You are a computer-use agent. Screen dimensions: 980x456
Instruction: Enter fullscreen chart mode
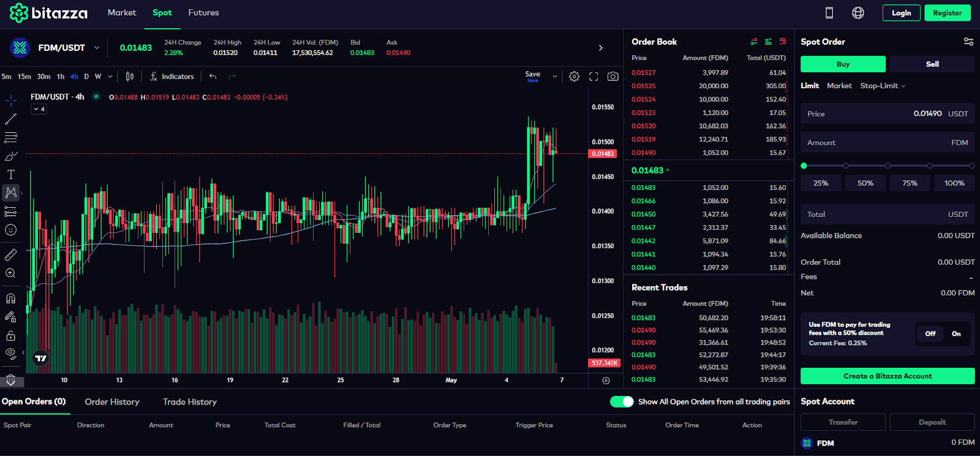pyautogui.click(x=594, y=77)
